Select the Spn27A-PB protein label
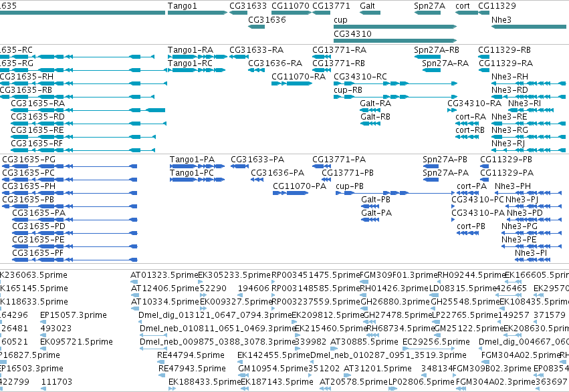The width and height of the screenshot is (569, 392). click(445, 160)
